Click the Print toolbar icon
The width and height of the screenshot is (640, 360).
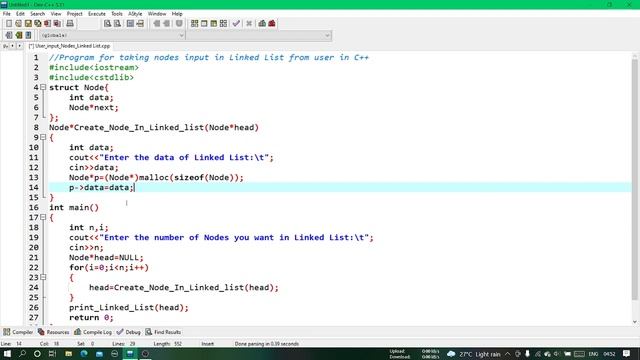click(x=70, y=24)
